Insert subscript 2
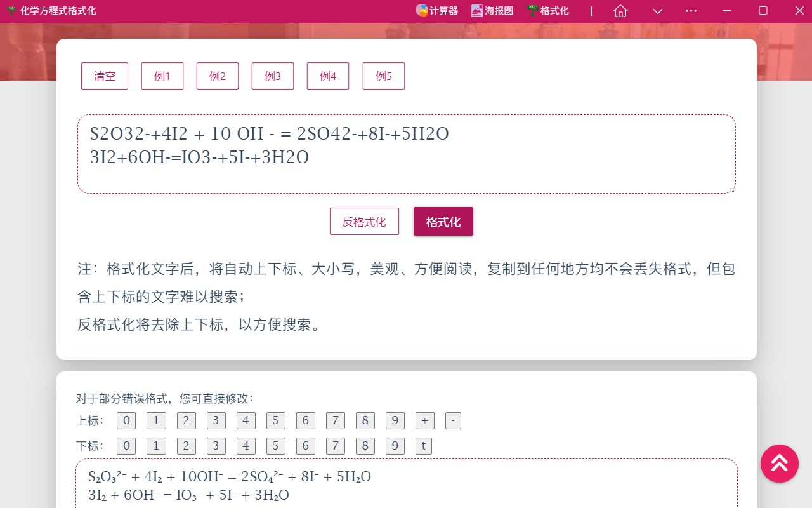Screen dimensions: 812x508 coord(186,446)
